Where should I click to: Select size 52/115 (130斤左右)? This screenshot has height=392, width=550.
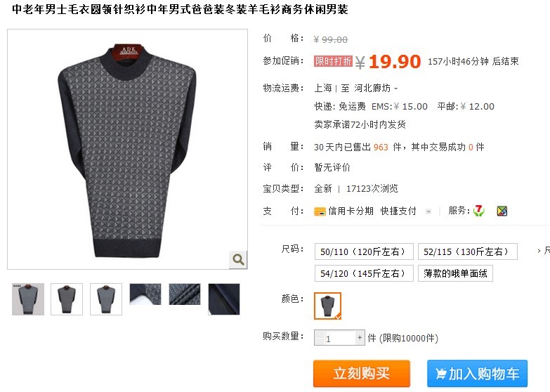(x=467, y=251)
